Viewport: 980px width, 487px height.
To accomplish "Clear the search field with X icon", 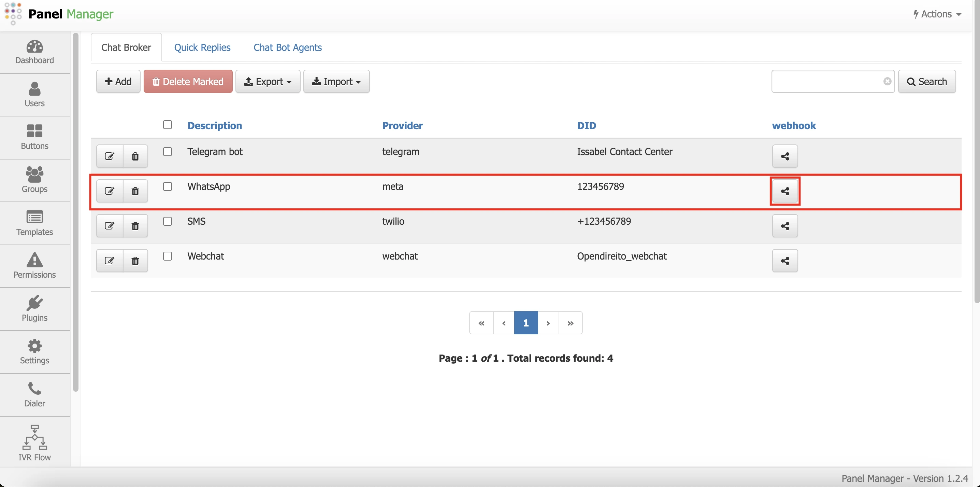I will pos(887,82).
